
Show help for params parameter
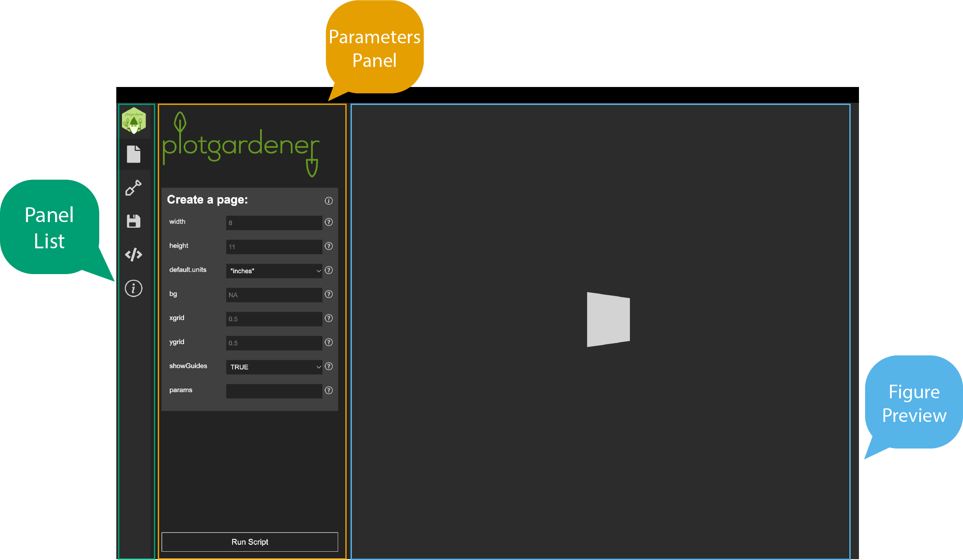point(329,390)
